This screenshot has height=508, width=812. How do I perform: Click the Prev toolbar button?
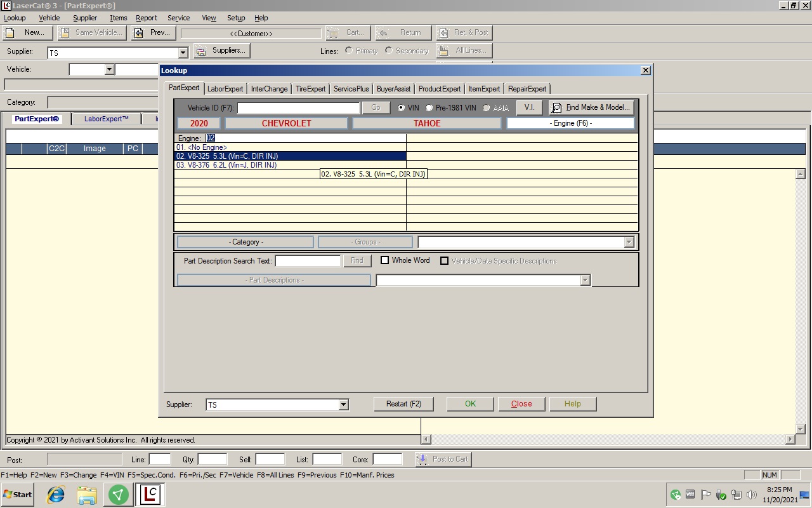(153, 32)
